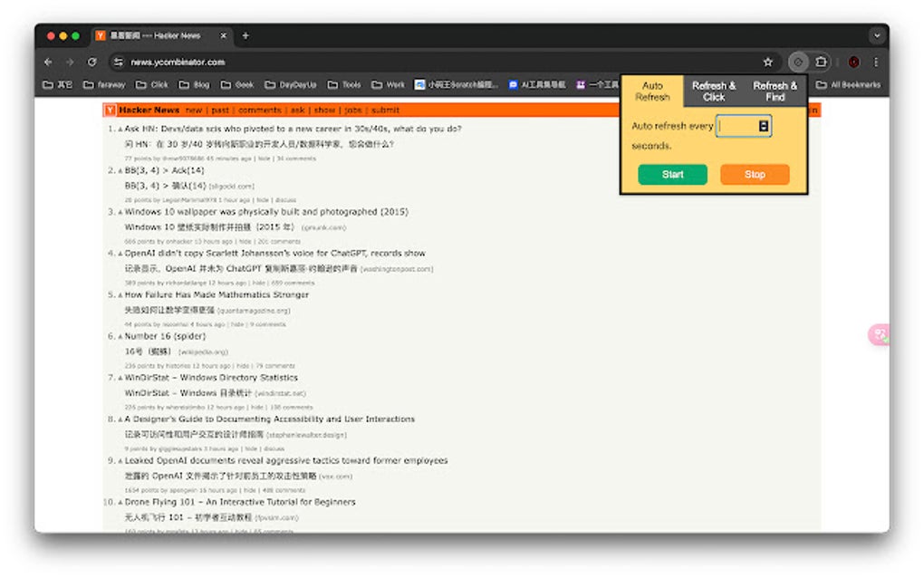
Task: Click the pink floating icon on the right edge
Action: click(878, 335)
